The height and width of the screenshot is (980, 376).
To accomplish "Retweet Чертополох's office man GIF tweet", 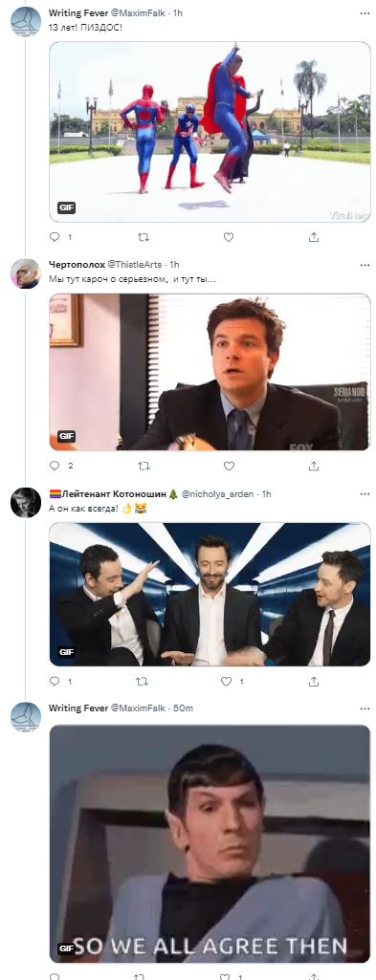I will coord(144,466).
